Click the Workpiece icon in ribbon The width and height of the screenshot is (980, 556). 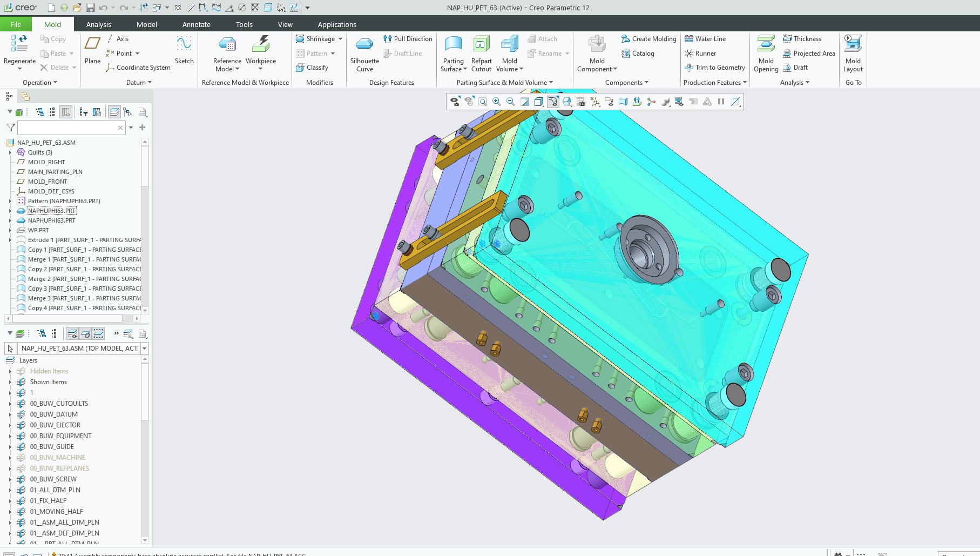[x=261, y=44]
